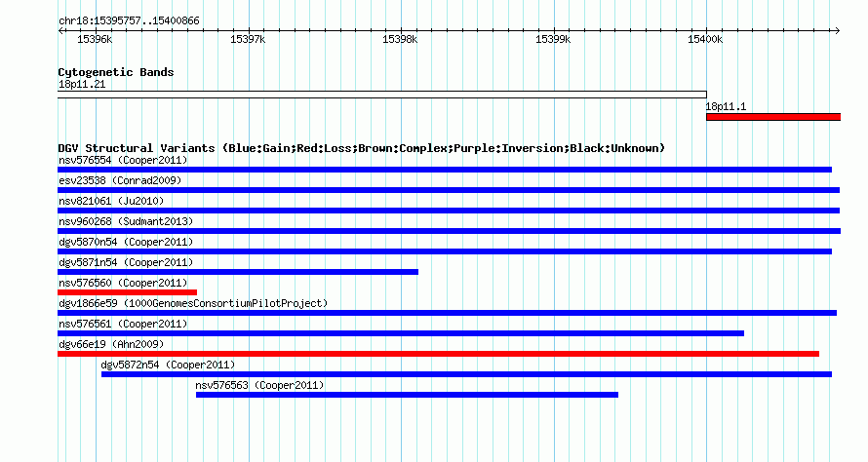Open the dgv1866e59 1000GenomesConsortiumPilotProject label
The width and height of the screenshot is (868, 462).
[193, 304]
